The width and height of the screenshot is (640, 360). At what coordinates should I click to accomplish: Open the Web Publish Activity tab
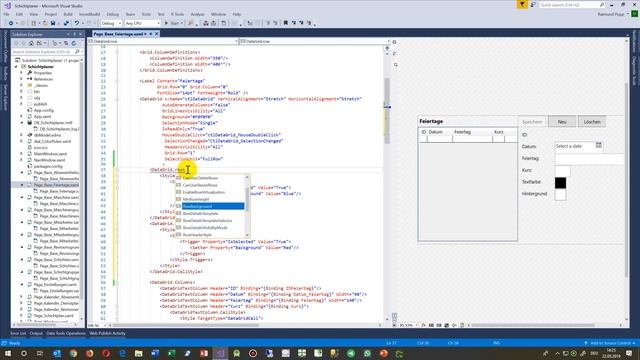(x=107, y=333)
